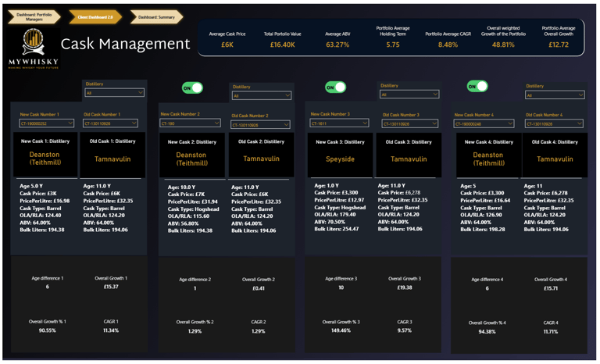Click CAGR 3 value 9.57%
The width and height of the screenshot is (600, 364).
[x=405, y=330]
